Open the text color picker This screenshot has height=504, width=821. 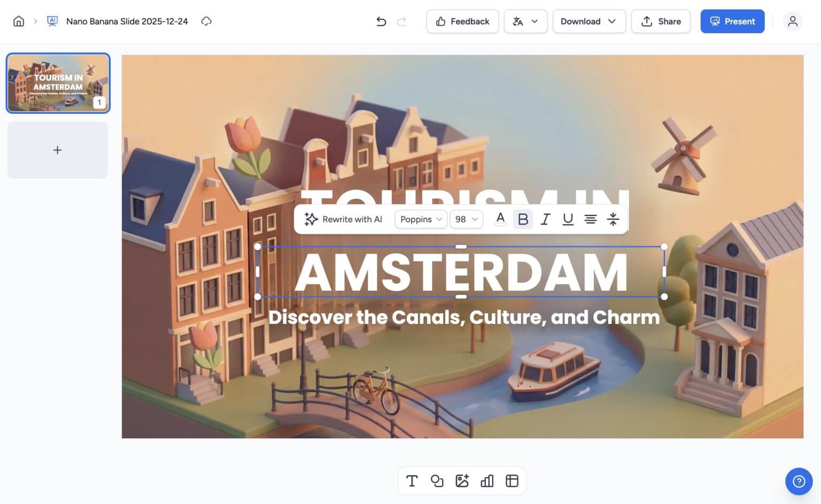(500, 219)
